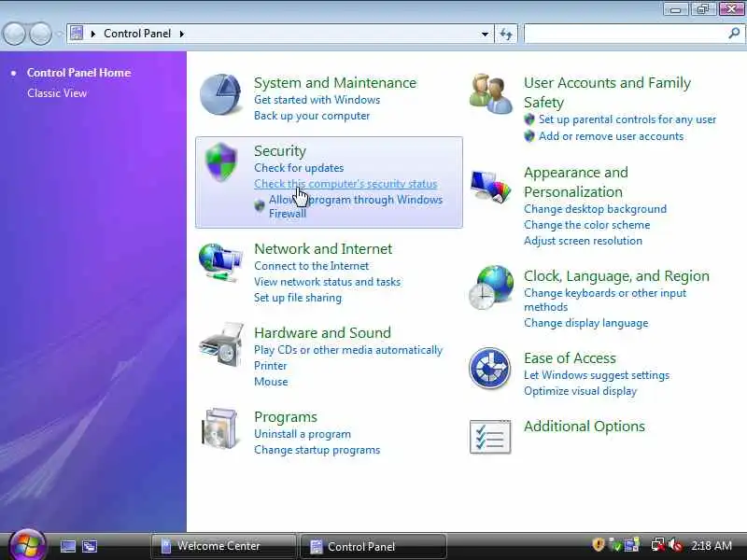The image size is (747, 560).
Task: Click Adjust screen resolution link
Action: click(583, 241)
